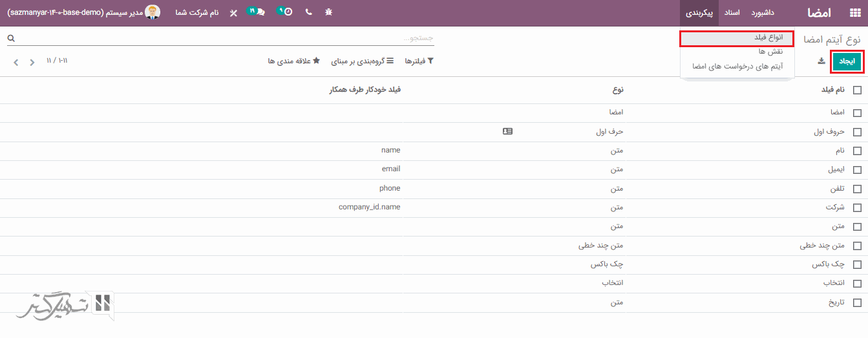Click the bug debug icon
868x338 pixels.
point(329,12)
